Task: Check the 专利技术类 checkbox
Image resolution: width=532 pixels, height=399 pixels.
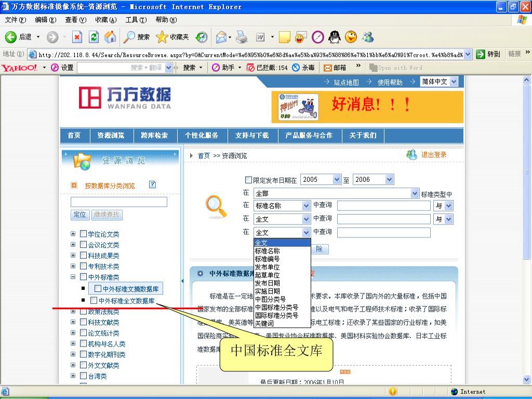Action: pyautogui.click(x=84, y=265)
